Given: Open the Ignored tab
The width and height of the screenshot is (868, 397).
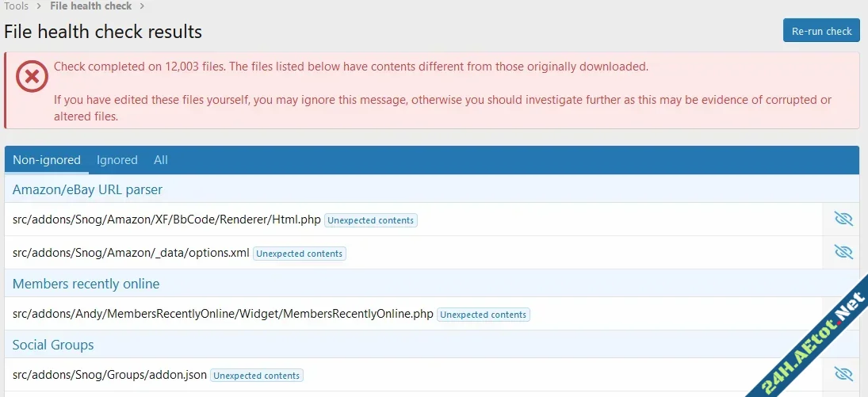Looking at the screenshot, I should [117, 160].
